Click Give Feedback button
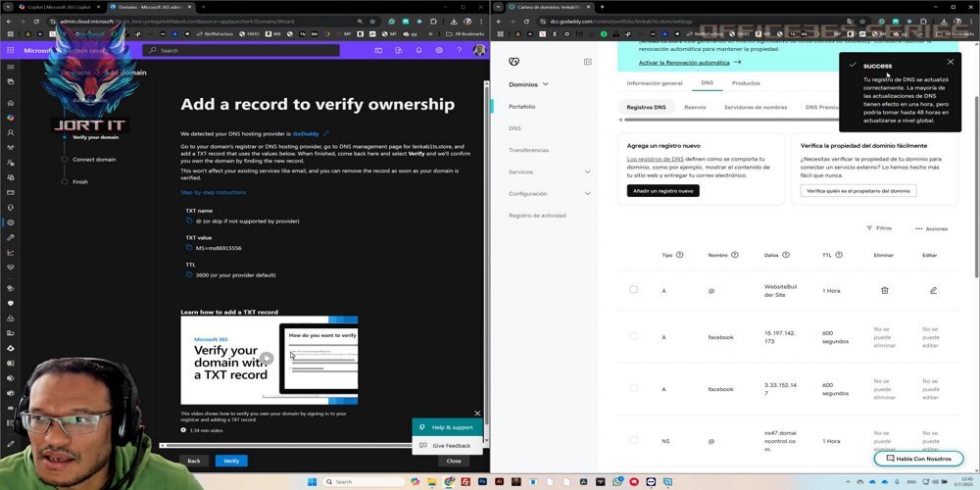Image resolution: width=980 pixels, height=490 pixels. [447, 446]
